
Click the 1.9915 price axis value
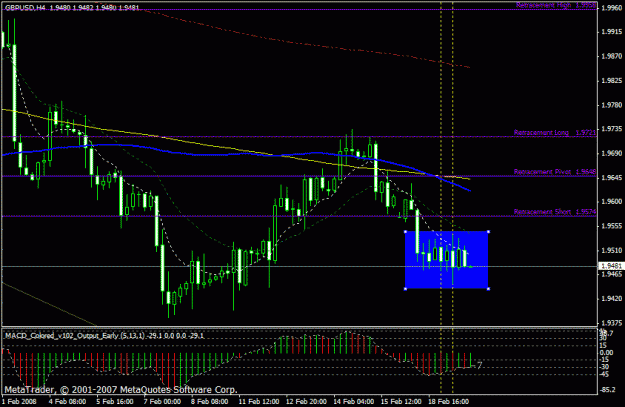(x=611, y=32)
